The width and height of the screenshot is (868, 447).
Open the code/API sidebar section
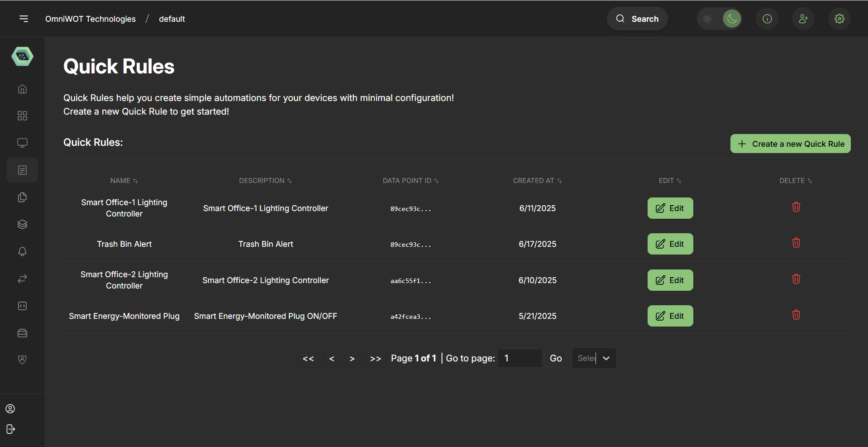(22, 306)
